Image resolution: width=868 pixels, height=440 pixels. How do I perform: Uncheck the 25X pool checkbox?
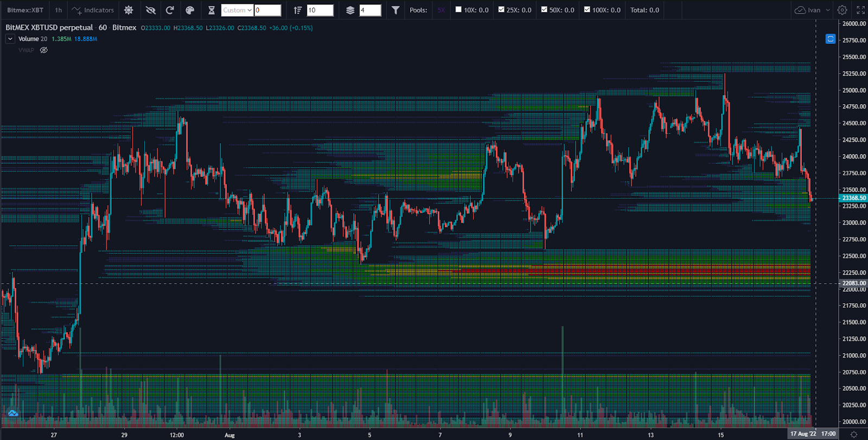[x=501, y=10]
